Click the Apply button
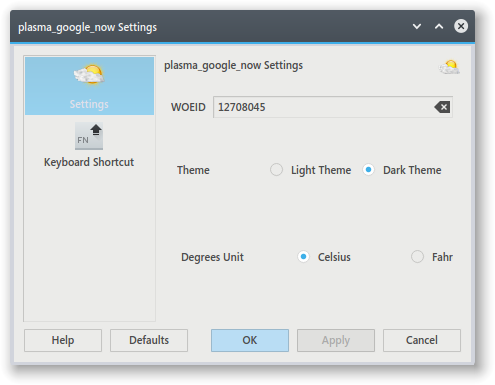The height and width of the screenshot is (385, 495). click(336, 340)
